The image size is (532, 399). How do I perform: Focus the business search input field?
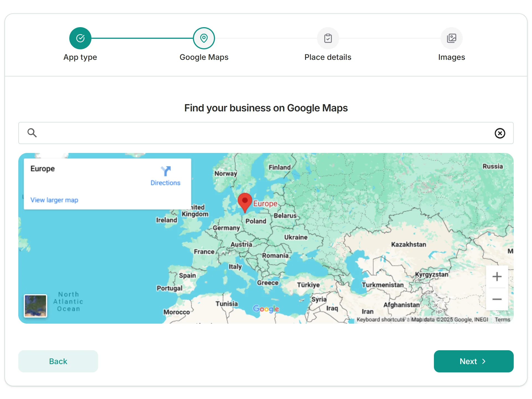click(x=266, y=133)
